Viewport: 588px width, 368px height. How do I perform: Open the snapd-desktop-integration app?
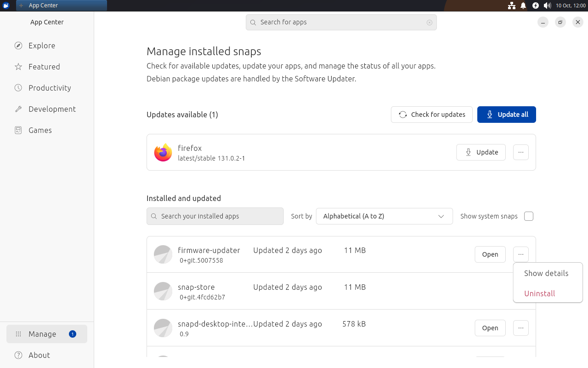[490, 328]
